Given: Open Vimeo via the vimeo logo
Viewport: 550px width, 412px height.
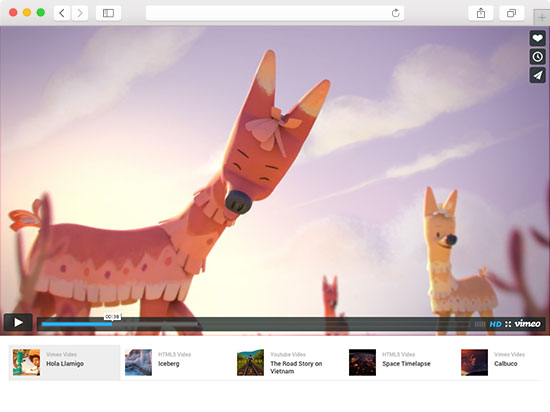Looking at the screenshot, I should tap(528, 323).
